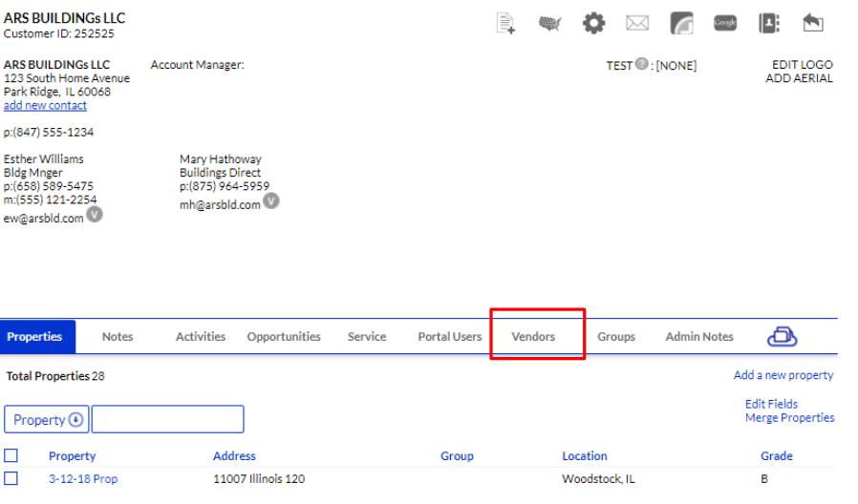Open the settings gear icon
The width and height of the screenshot is (858, 504).
593,23
